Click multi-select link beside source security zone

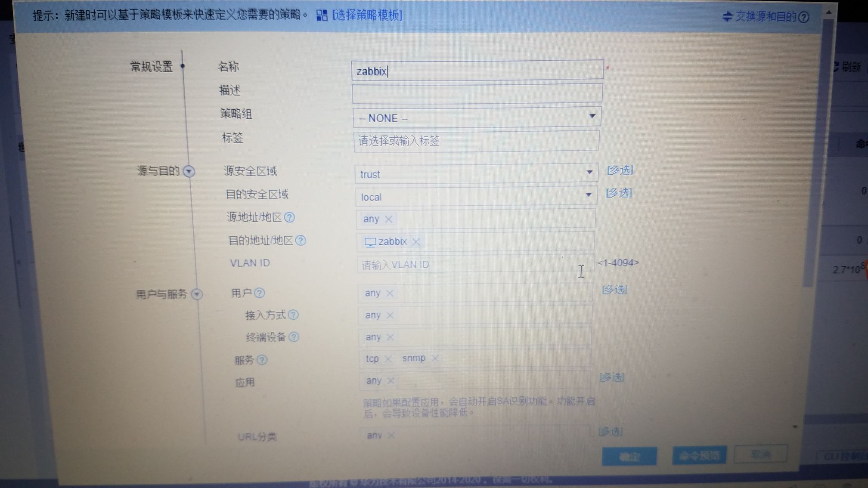tap(620, 170)
